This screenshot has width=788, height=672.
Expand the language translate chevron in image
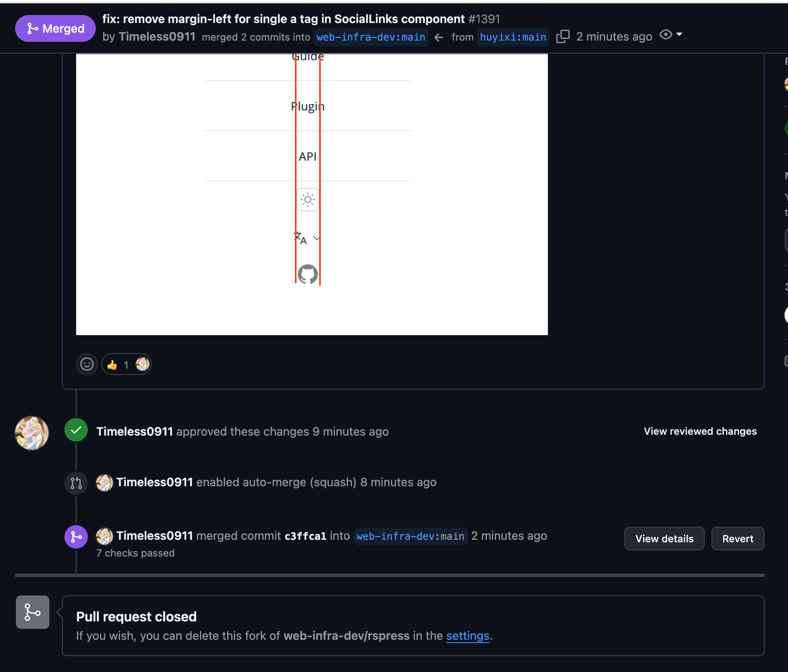(317, 239)
